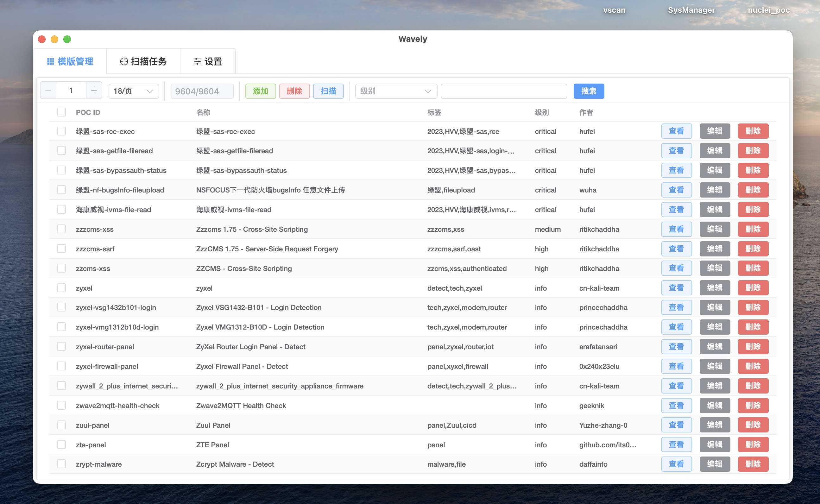Screen dimensions: 820x504
Task: Check the zuul-panel row checkbox
Action: coord(61,425)
